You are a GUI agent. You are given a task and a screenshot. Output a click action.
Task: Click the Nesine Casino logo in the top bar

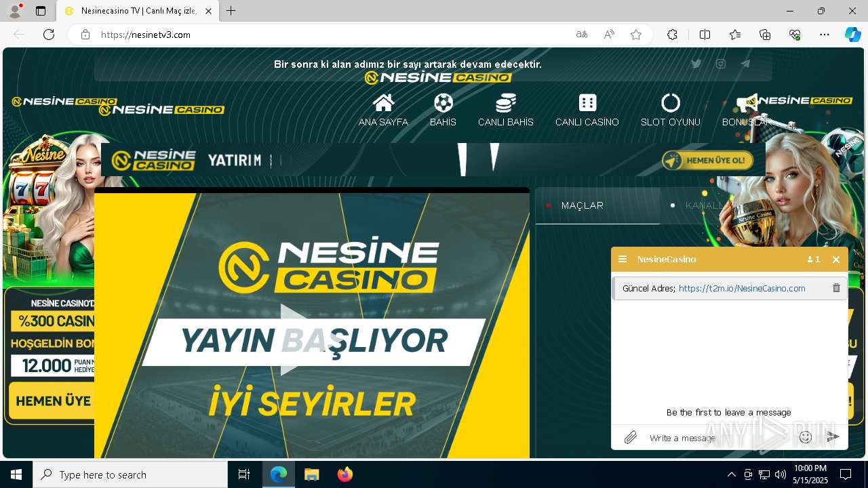[x=438, y=77]
